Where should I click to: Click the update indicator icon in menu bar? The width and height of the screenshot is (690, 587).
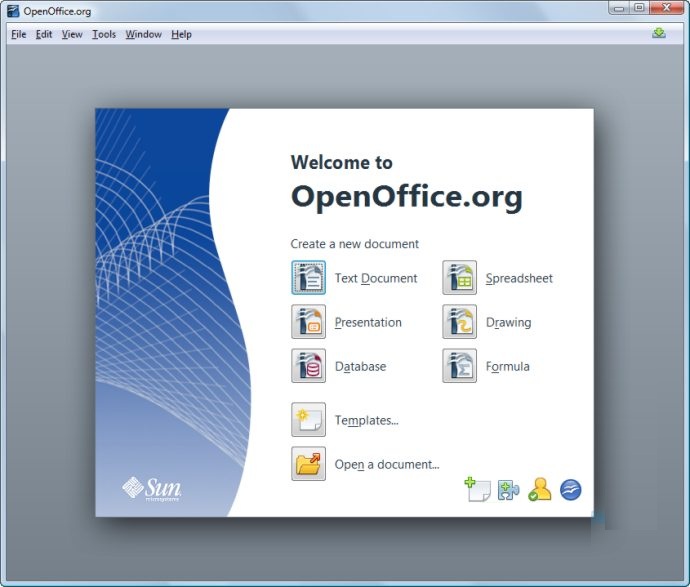(x=659, y=33)
